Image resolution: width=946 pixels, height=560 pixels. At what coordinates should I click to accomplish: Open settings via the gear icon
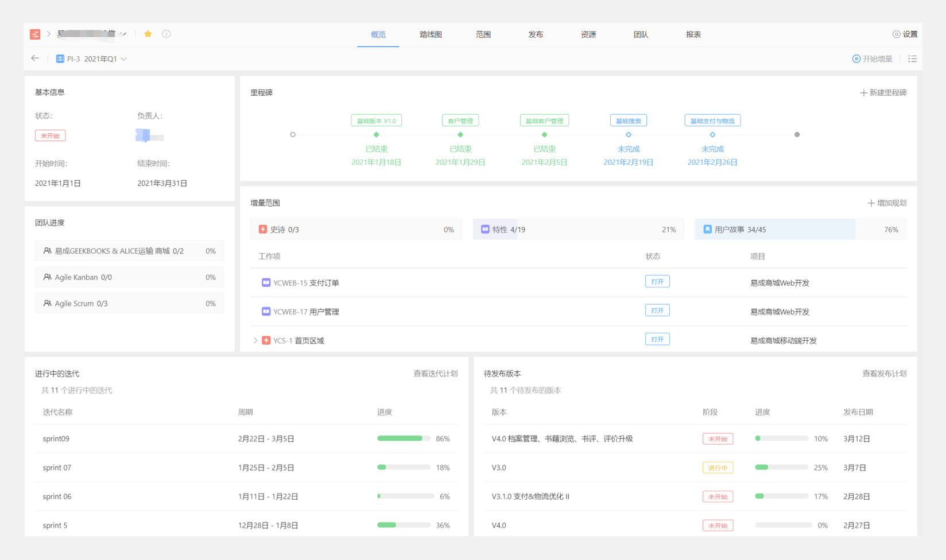[896, 34]
